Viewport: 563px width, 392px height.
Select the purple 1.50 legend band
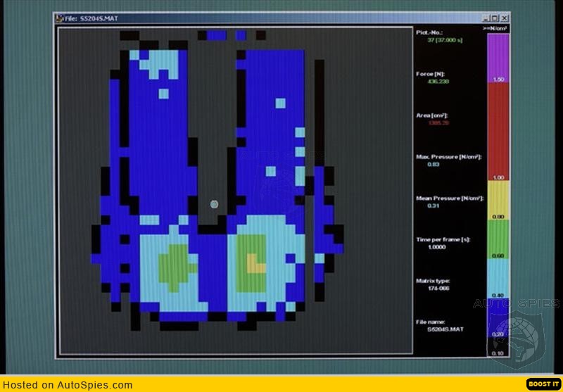click(x=498, y=56)
